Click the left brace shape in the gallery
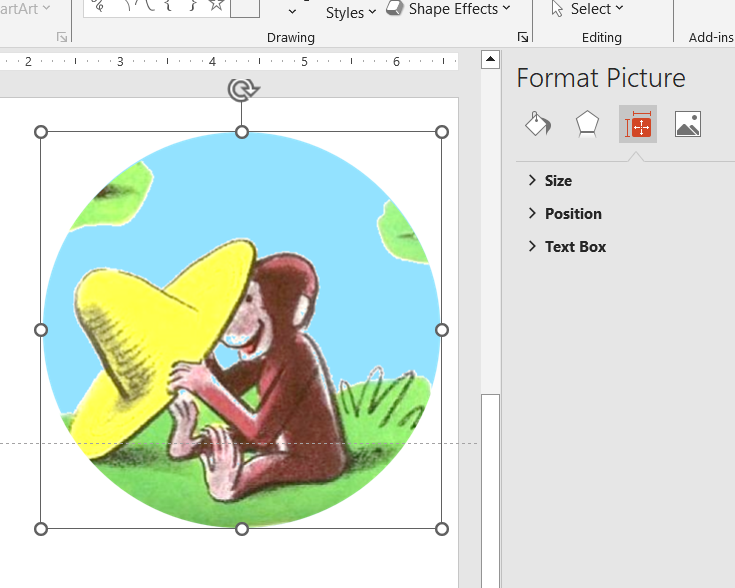The height and width of the screenshot is (588, 735). [169, 5]
